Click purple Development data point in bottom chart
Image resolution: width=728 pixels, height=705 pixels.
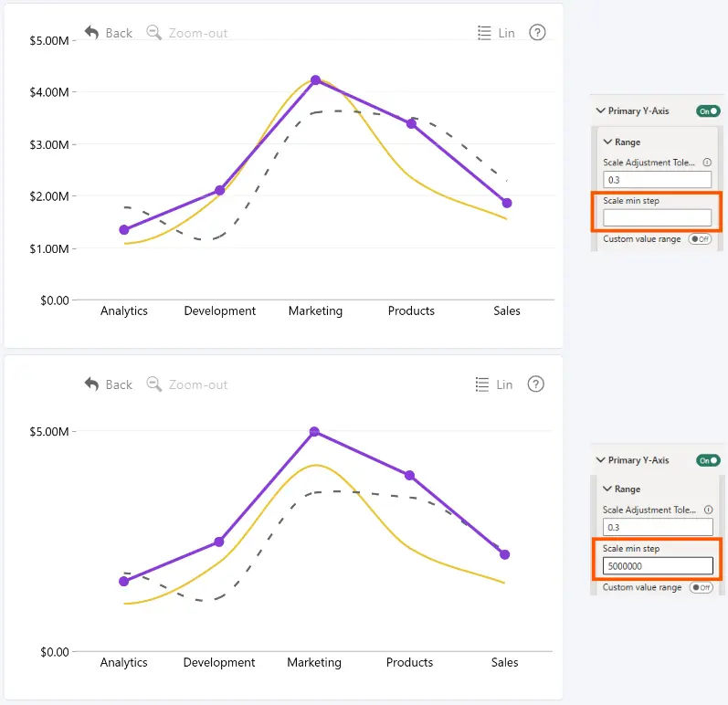coord(219,542)
